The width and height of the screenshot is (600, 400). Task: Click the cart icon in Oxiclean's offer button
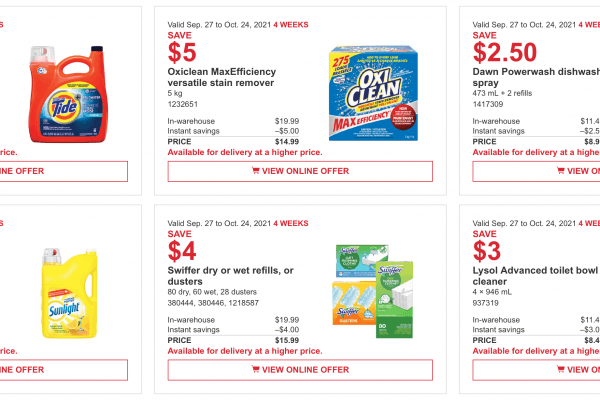click(256, 171)
